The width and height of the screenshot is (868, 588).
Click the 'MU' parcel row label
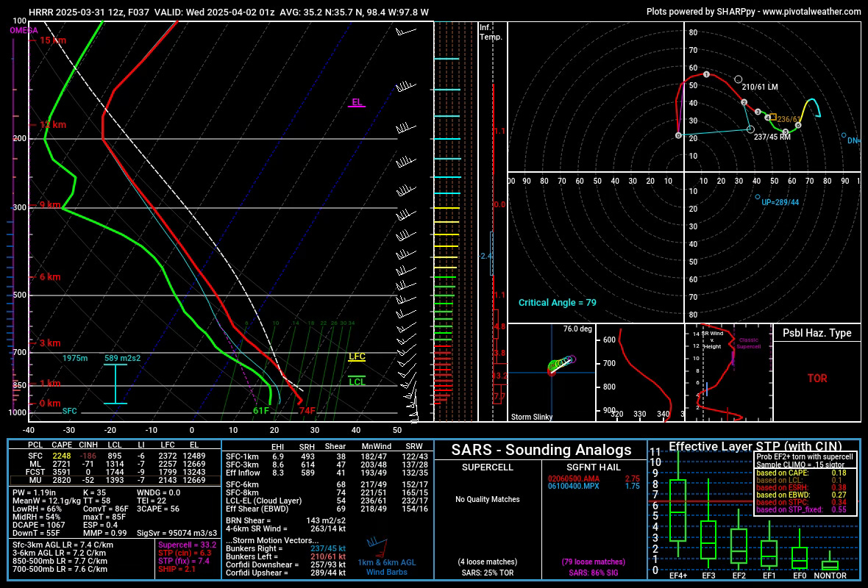coord(35,480)
